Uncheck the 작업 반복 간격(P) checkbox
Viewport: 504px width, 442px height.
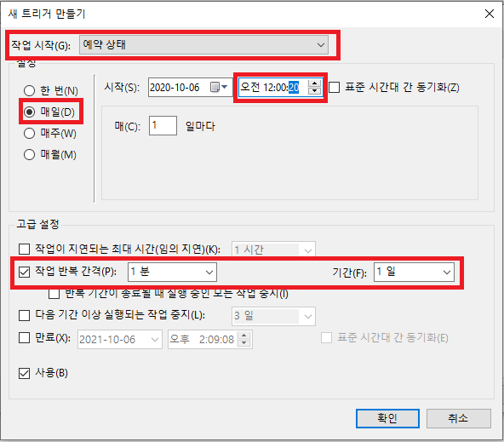pos(24,272)
